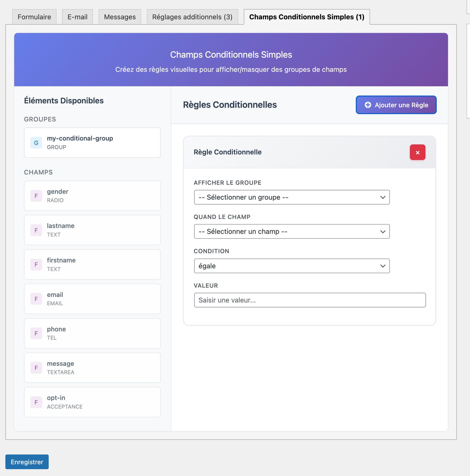Viewport: 470px width, 476px height.
Task: Click the F icon beside phone
Action: [x=36, y=333]
